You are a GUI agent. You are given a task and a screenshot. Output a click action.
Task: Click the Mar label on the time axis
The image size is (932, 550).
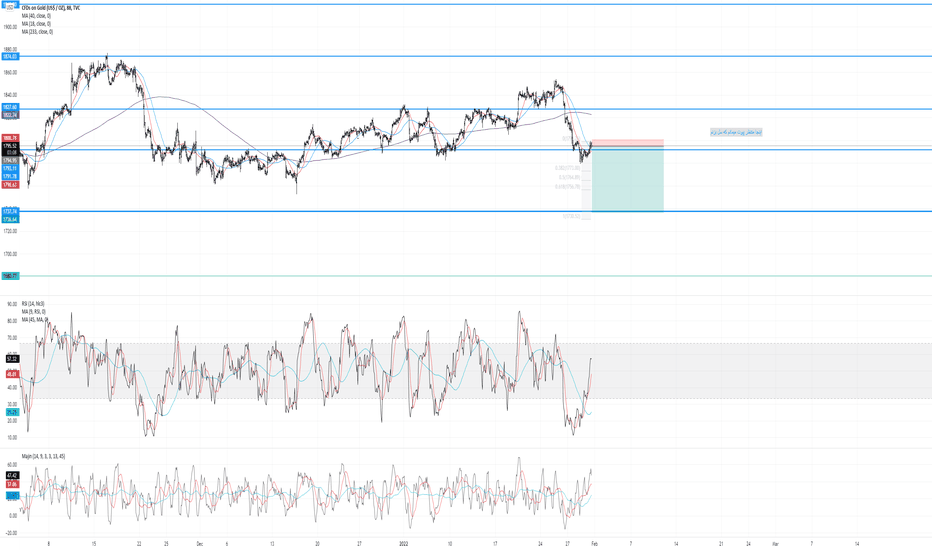[x=775, y=544]
